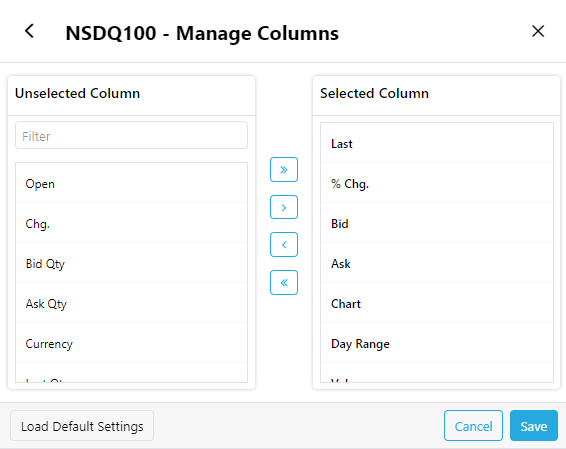Select Last in Selected Column list
This screenshot has width=566, height=449.
pyautogui.click(x=437, y=143)
